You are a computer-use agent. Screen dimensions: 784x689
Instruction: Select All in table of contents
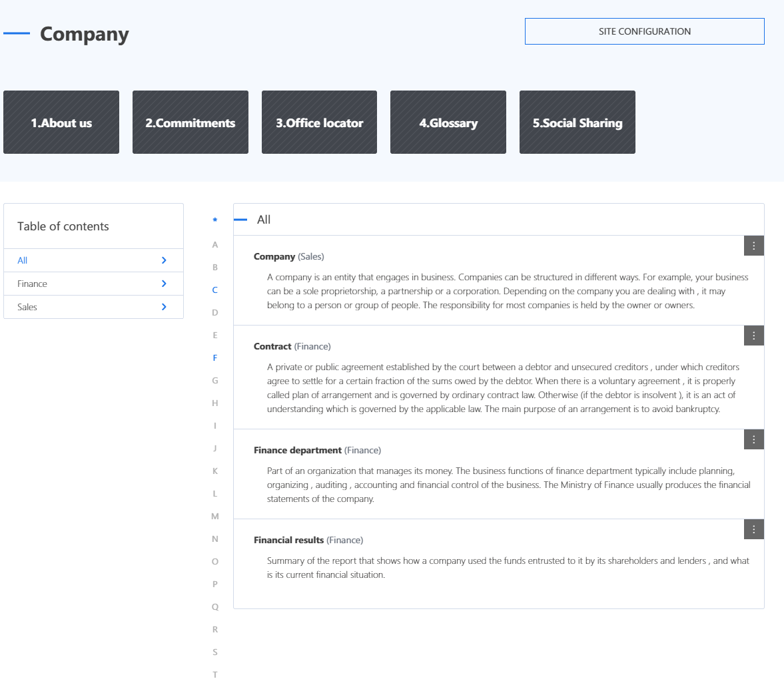coord(93,260)
